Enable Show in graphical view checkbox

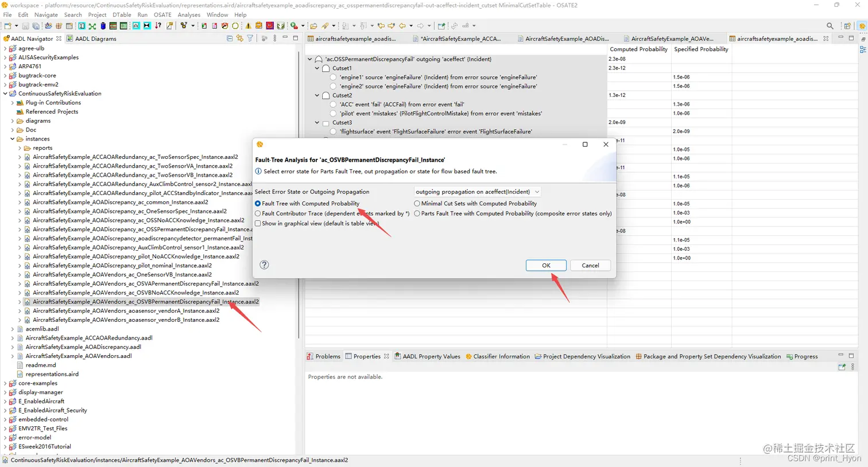[258, 224]
